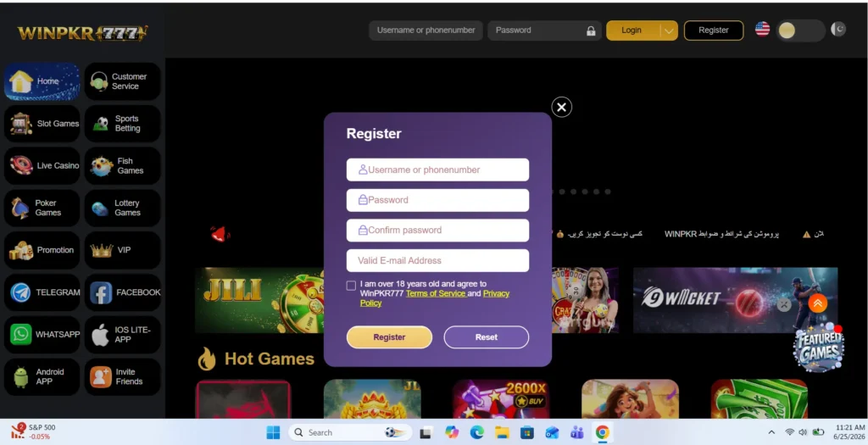Select Poker Games category
Image resolution: width=868 pixels, height=445 pixels.
[42, 208]
